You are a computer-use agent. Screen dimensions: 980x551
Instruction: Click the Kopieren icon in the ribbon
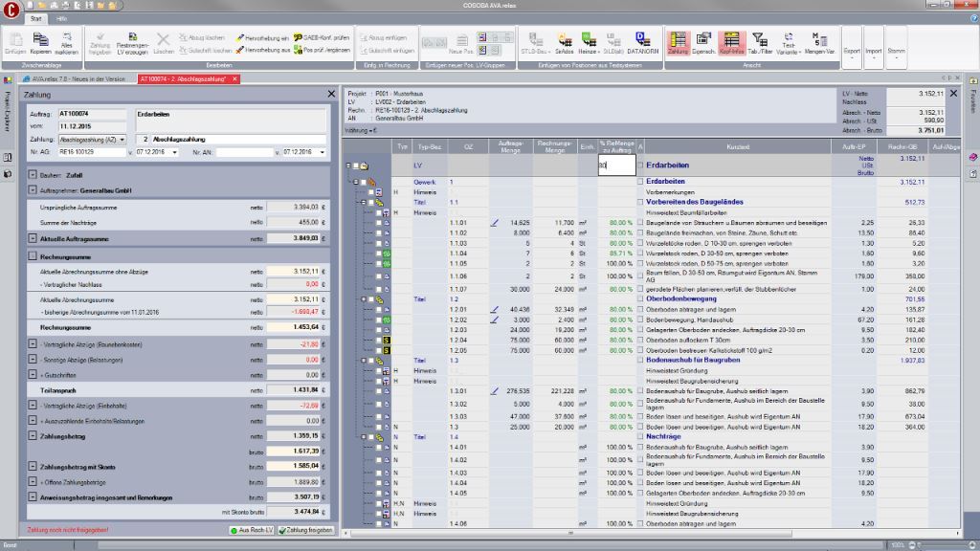point(39,40)
